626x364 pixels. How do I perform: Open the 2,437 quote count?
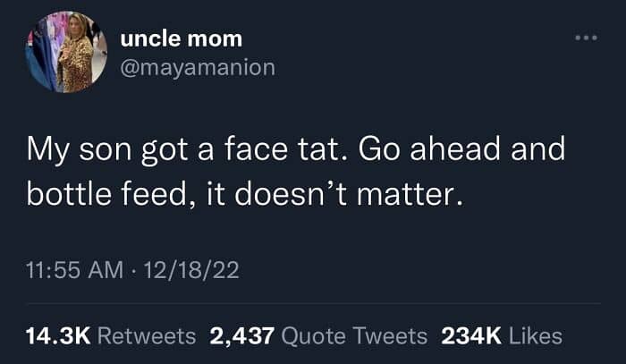241,335
